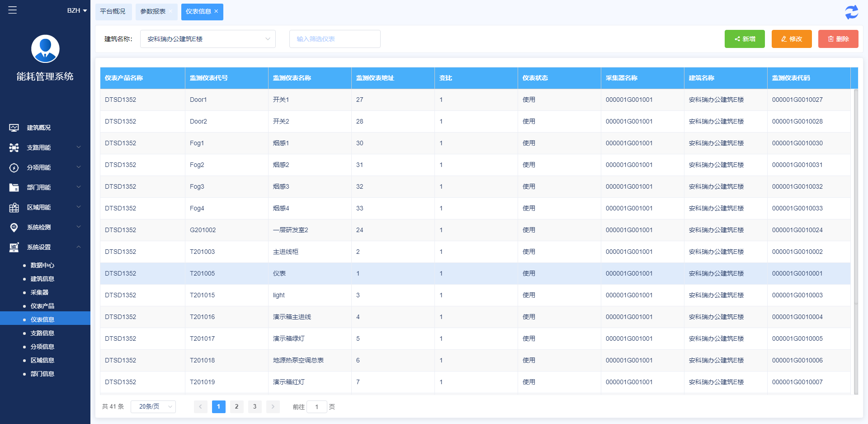This screenshot has height=424, width=868.
Task: Click the 仪表状态 column header
Action: [559, 78]
